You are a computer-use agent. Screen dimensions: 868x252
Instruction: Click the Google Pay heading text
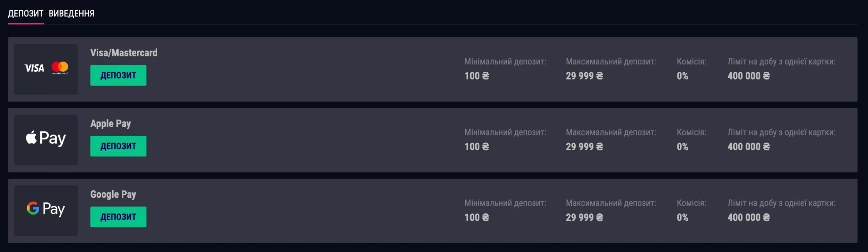point(113,194)
